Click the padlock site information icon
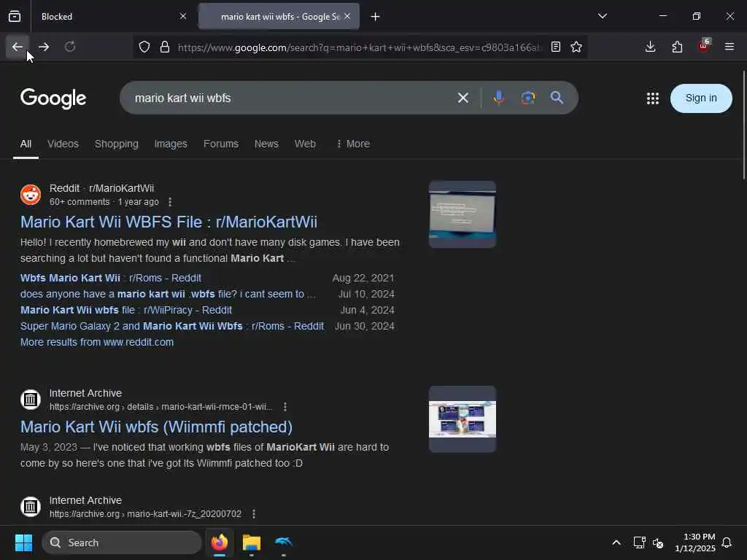Screen dimensions: 747x560 pyautogui.click(x=165, y=47)
